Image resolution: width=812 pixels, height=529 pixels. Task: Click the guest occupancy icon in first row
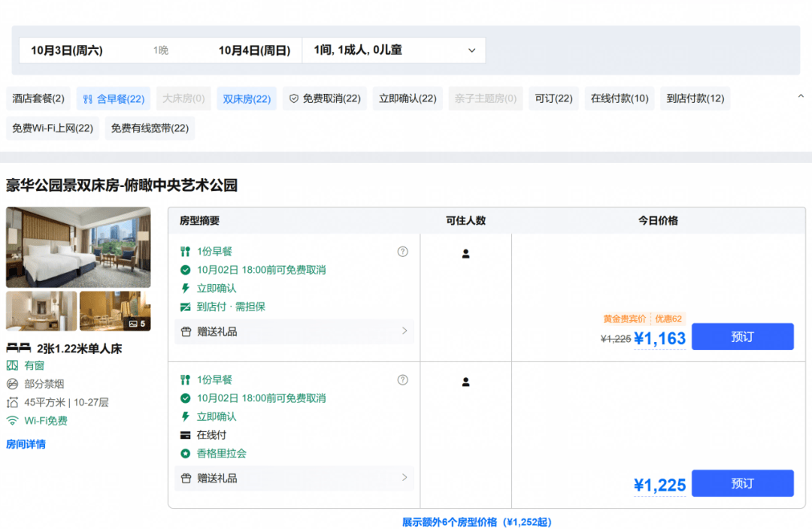[x=465, y=254]
